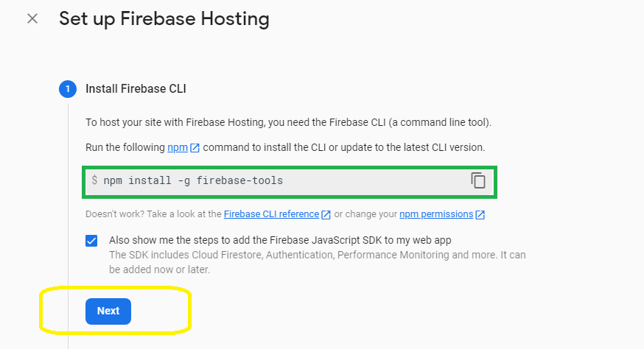The height and width of the screenshot is (349, 644).
Task: Click the npm install -g firebase-tools command text
Action: (x=193, y=180)
